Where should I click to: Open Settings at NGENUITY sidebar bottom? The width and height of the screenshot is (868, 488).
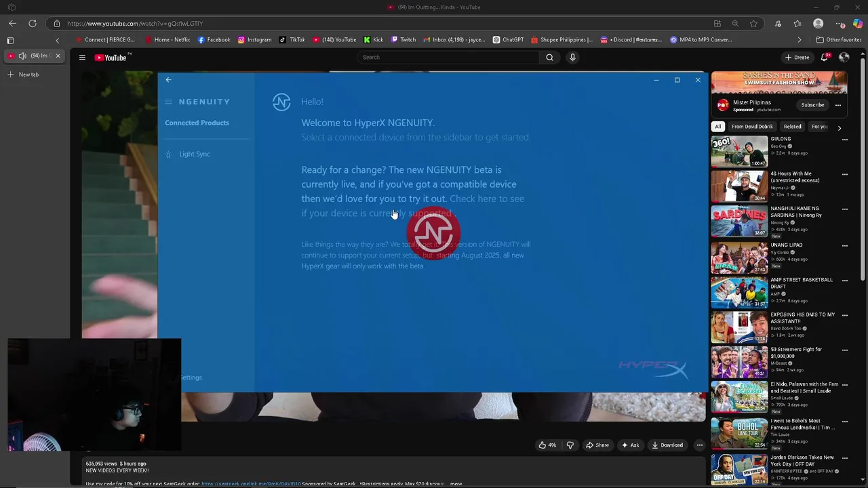click(x=191, y=378)
